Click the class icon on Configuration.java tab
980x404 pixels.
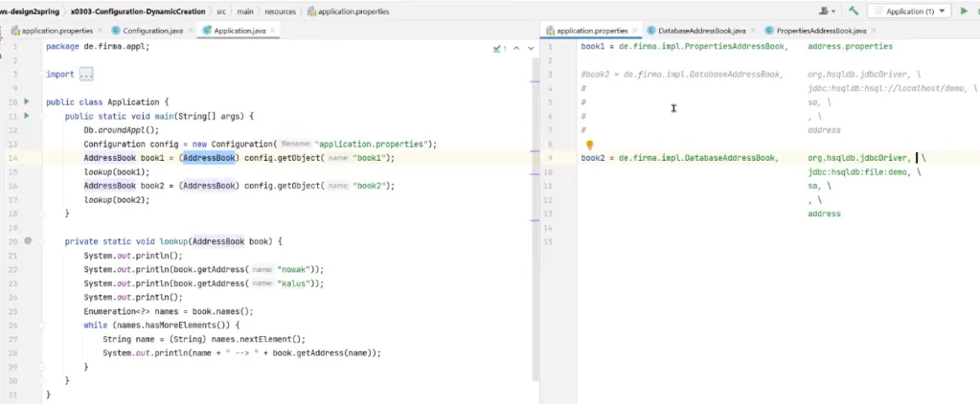[x=116, y=30]
